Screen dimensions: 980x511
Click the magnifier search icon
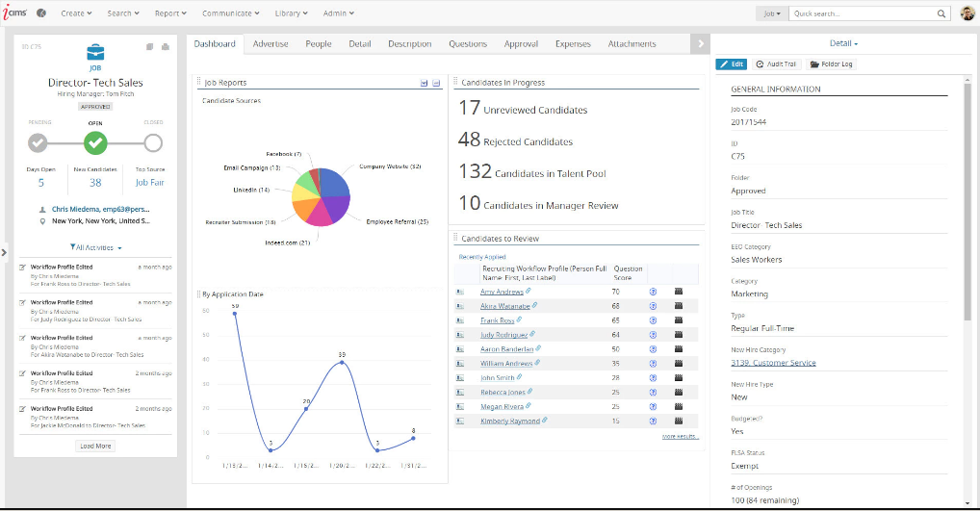(x=941, y=13)
